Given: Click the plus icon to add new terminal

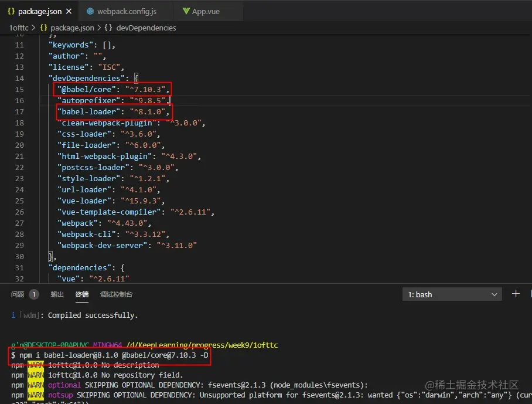Looking at the screenshot, I should coord(516,294).
